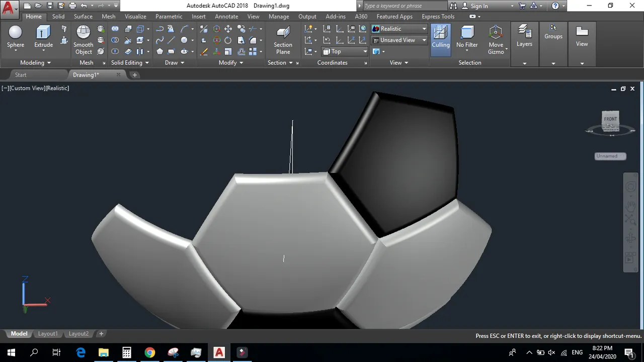Viewport: 644px width, 362px height.
Task: Open Chrome from the taskbar
Action: (150, 352)
